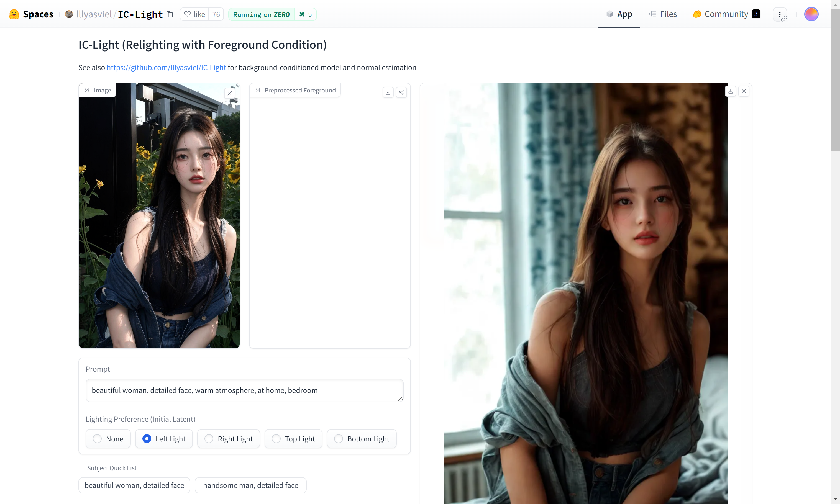Viewport: 840px width, 504px height.
Task: Open the IC-Light GitHub link
Action: click(x=166, y=67)
